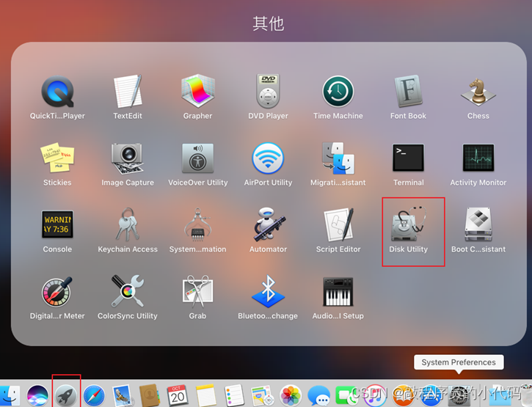This screenshot has height=407, width=532.
Task: Launch ColorSync Utility
Action: [x=128, y=291]
